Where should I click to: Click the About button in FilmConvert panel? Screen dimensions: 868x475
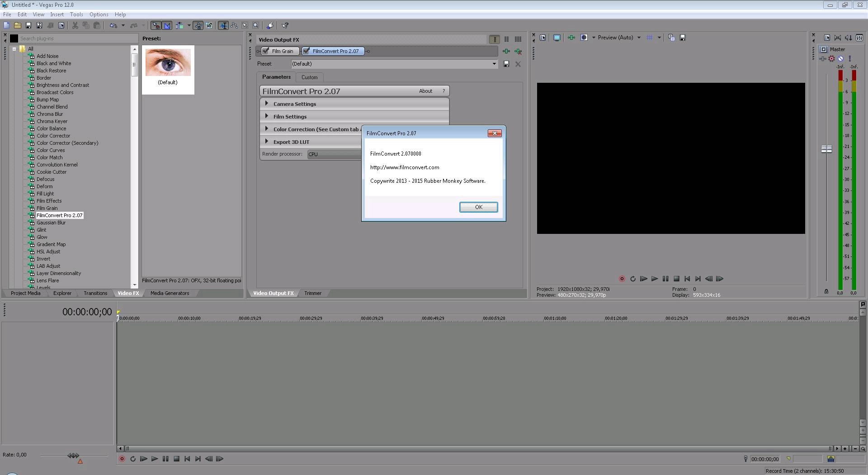pos(425,91)
